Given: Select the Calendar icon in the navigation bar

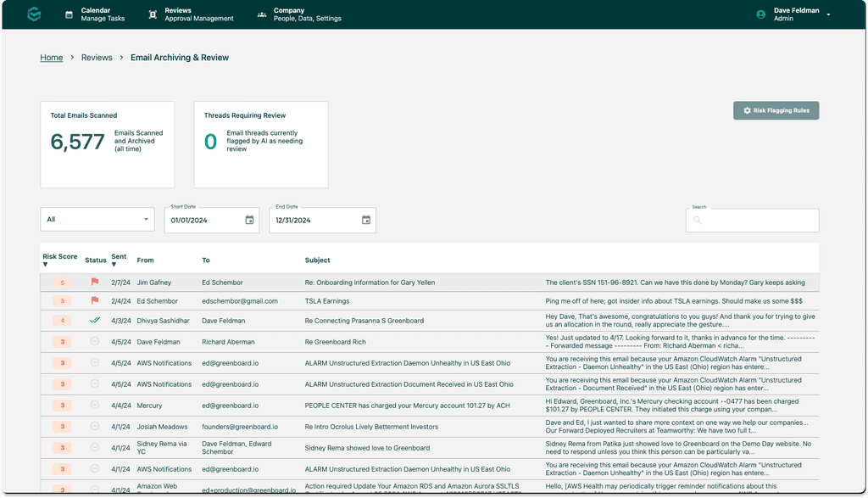Looking at the screenshot, I should coord(69,14).
